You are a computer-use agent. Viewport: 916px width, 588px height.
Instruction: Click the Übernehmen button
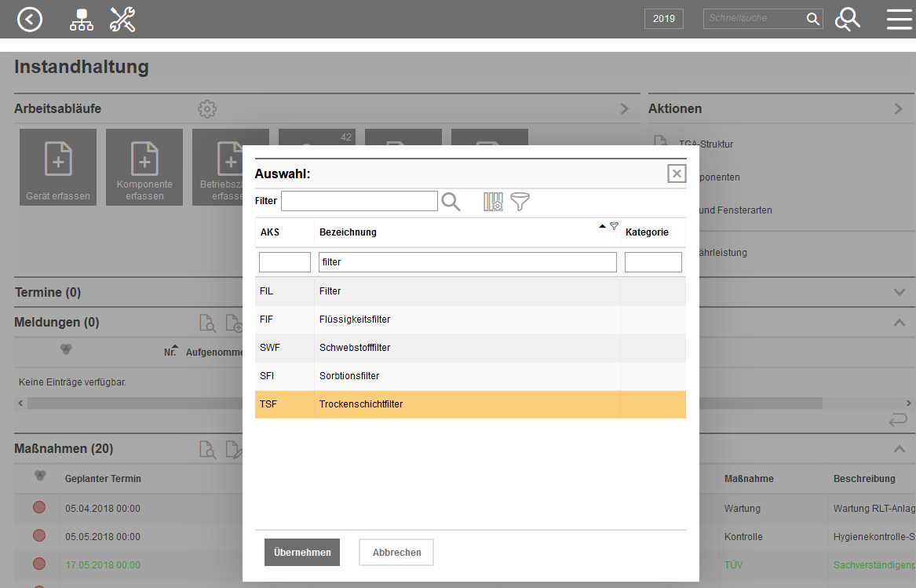tap(302, 553)
